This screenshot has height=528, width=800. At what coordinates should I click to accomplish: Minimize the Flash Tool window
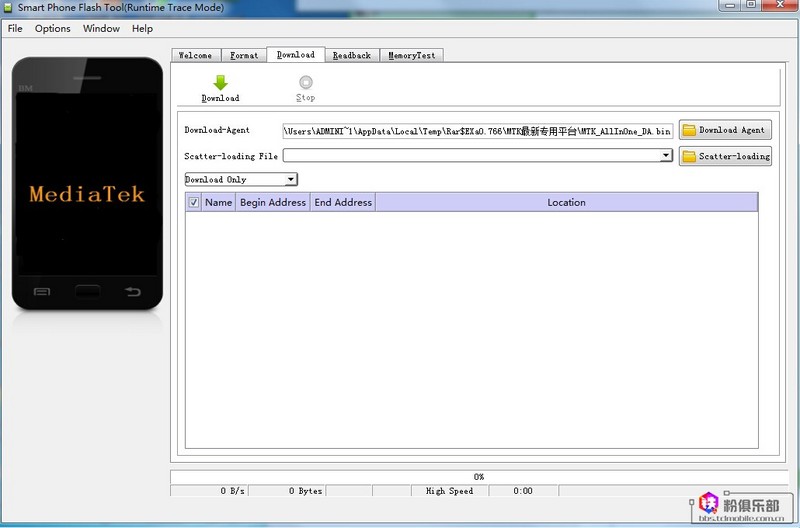[731, 5]
